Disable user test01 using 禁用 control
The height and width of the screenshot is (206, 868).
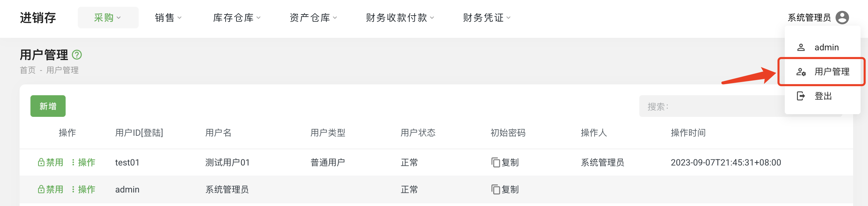coord(54,162)
